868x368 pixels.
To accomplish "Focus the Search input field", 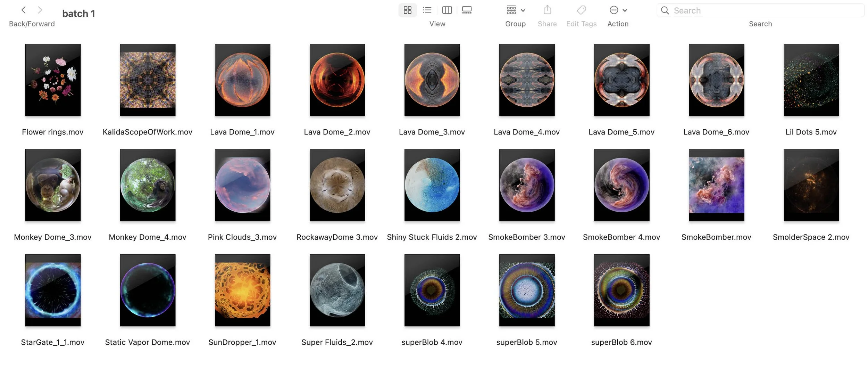I will tap(760, 10).
